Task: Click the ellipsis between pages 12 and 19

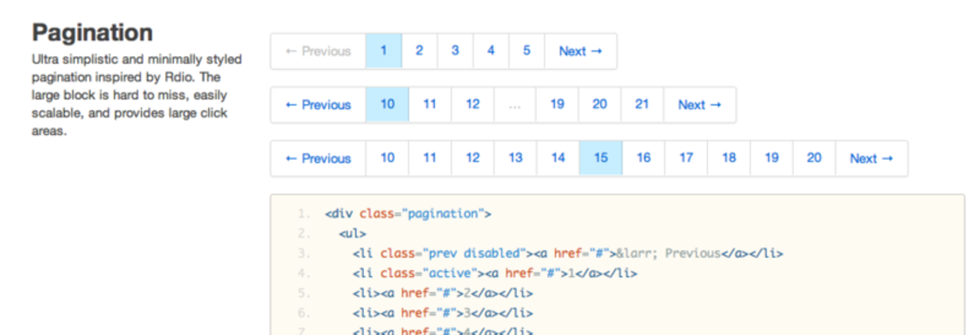Action: coord(515,105)
